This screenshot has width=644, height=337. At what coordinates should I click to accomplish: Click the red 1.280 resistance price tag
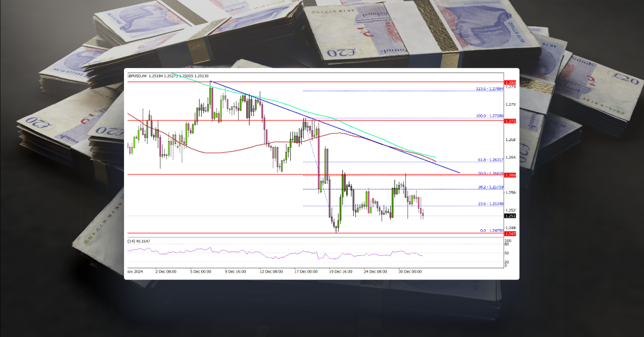click(509, 82)
